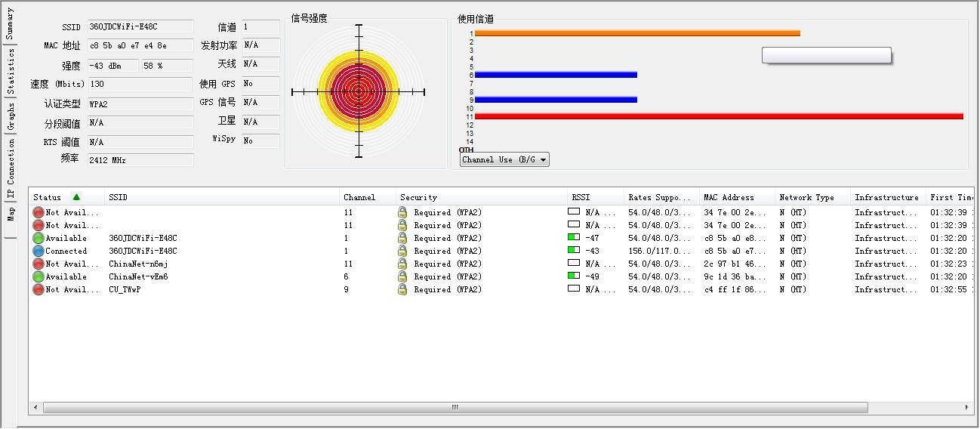Click lock icon in the Connected row
The width and height of the screenshot is (980, 429).
pyautogui.click(x=402, y=251)
